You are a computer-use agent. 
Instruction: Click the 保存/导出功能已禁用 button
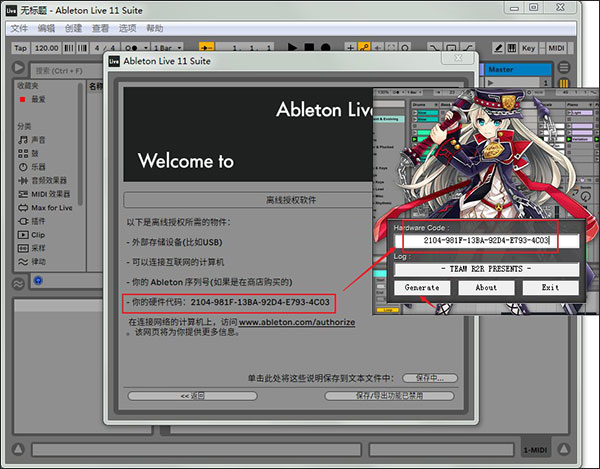point(390,396)
